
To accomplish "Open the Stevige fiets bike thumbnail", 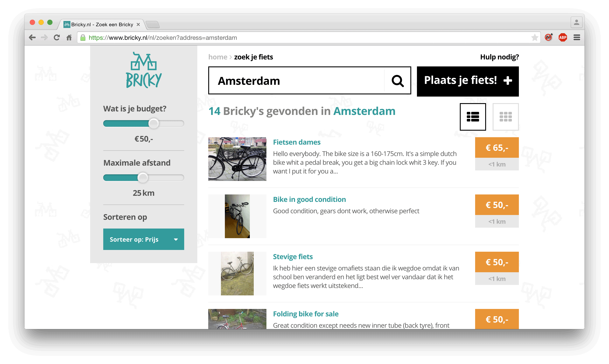I will click(x=237, y=273).
